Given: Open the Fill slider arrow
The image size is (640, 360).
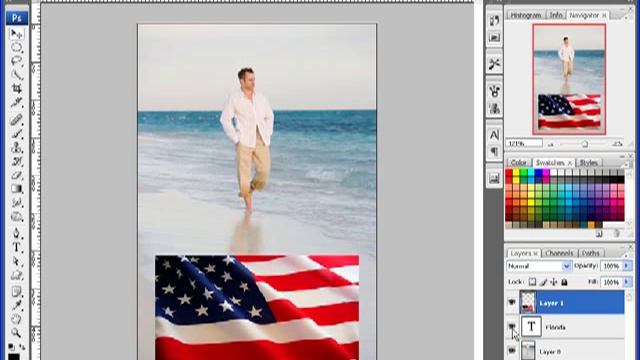Looking at the screenshot, I should (x=627, y=282).
